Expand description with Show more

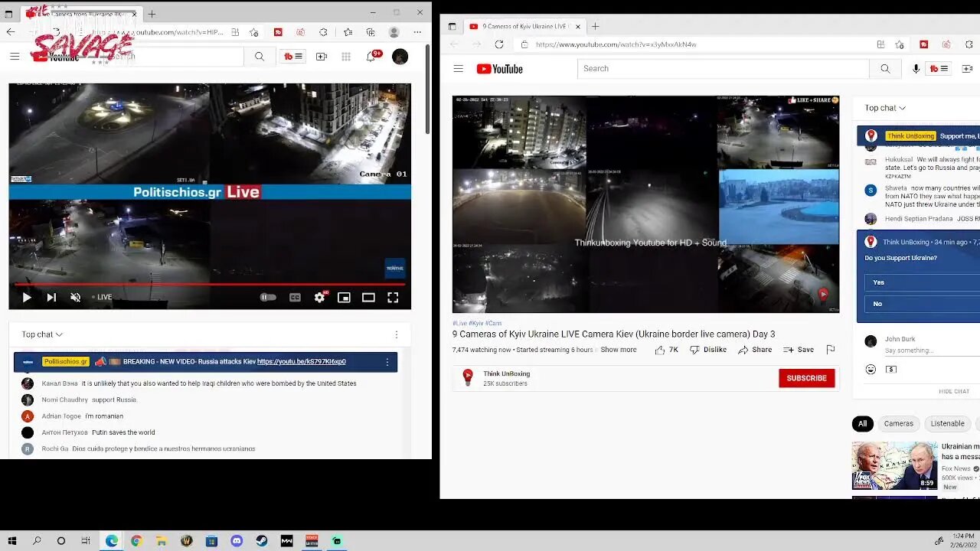pyautogui.click(x=619, y=350)
